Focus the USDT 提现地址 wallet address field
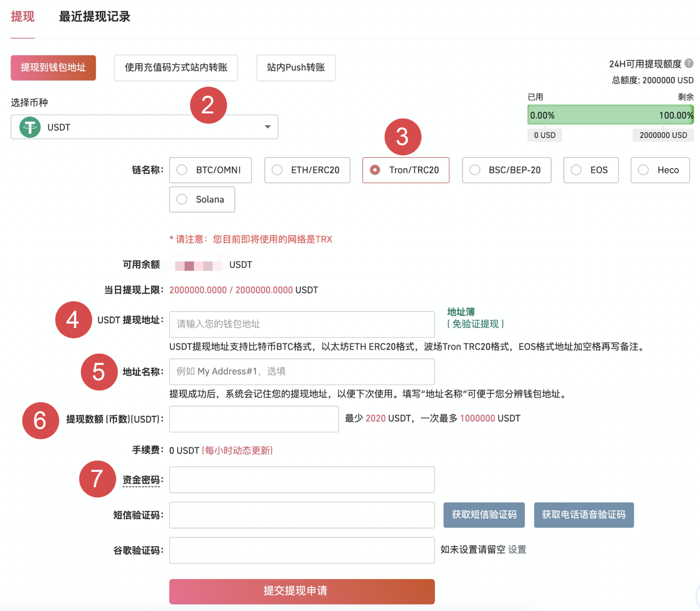 (x=302, y=324)
